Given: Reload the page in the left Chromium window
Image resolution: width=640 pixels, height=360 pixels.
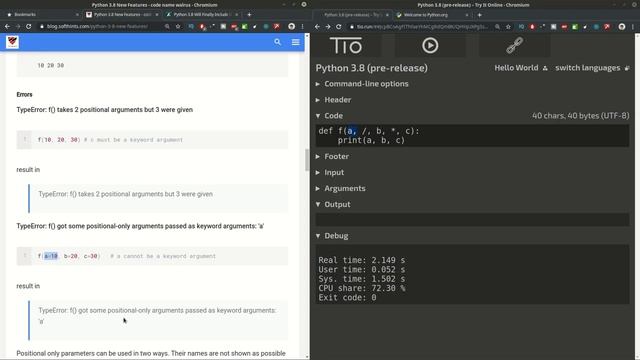Looking at the screenshot, I should coord(28,26).
